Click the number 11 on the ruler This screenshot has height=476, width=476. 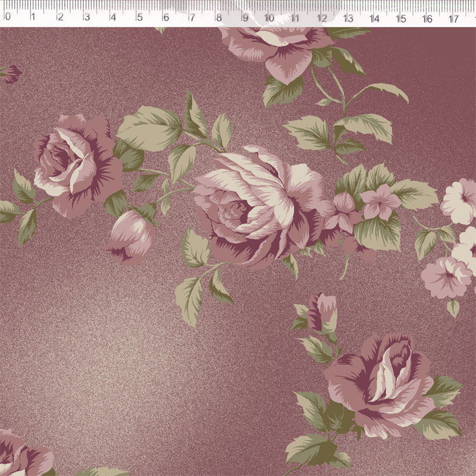295,18
